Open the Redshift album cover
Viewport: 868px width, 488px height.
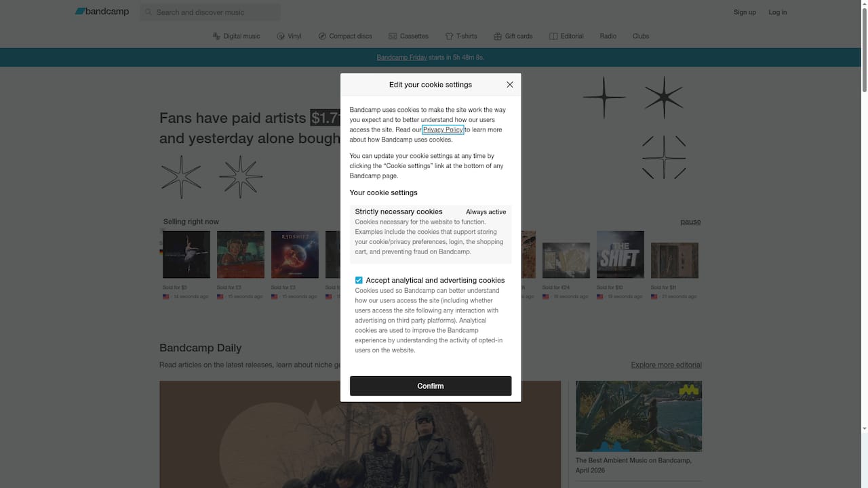click(295, 254)
